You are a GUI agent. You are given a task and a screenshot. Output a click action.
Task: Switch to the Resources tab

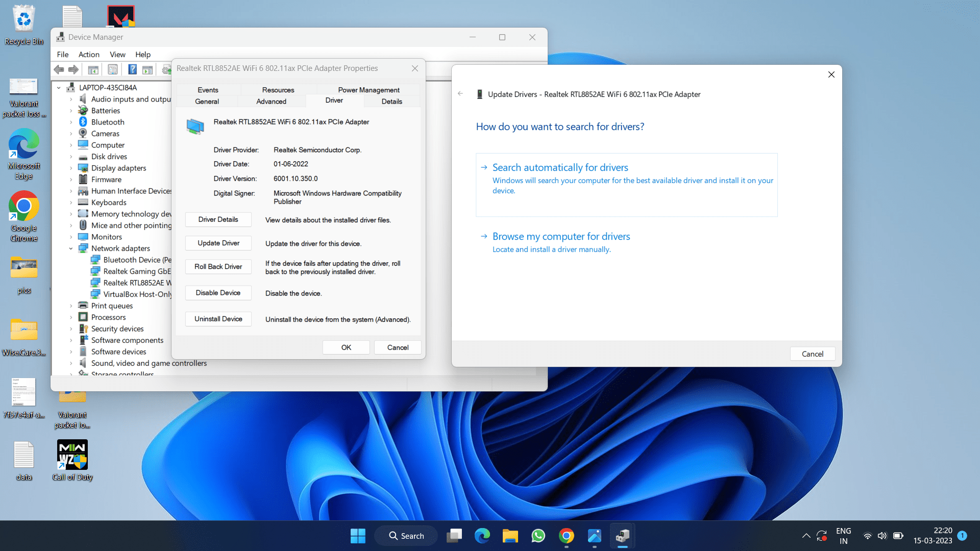(x=278, y=90)
